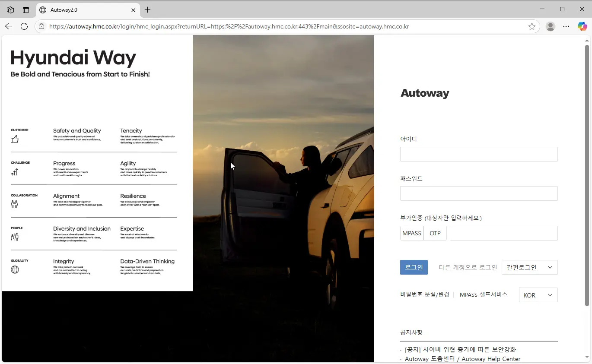The width and height of the screenshot is (592, 364).
Task: Click the 부가인증 code input field
Action: tap(504, 233)
